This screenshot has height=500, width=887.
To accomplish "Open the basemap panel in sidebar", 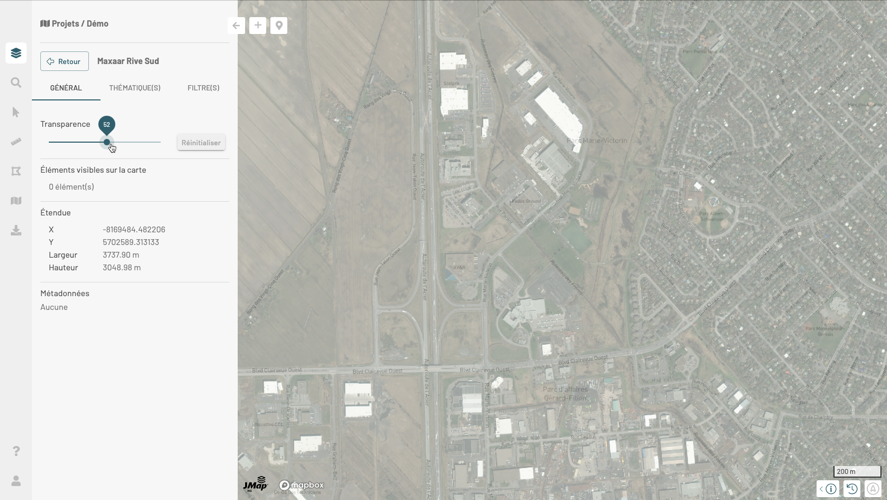I will point(16,201).
